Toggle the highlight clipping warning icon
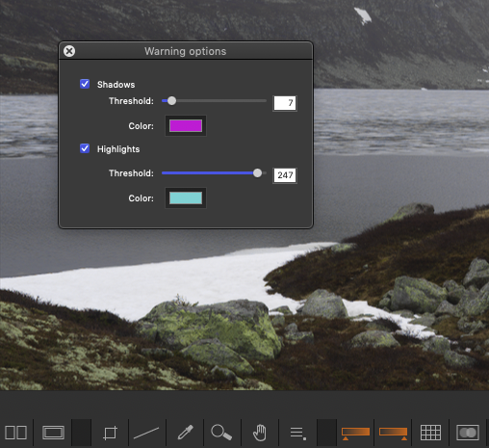 393,433
